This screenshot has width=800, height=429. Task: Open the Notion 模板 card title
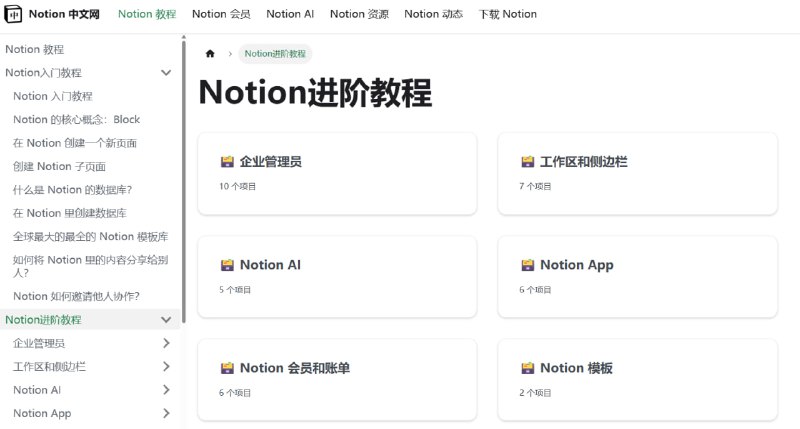pyautogui.click(x=576, y=368)
